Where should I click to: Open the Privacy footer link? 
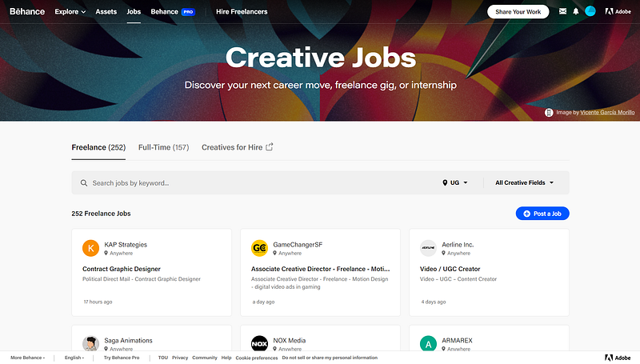(180, 358)
